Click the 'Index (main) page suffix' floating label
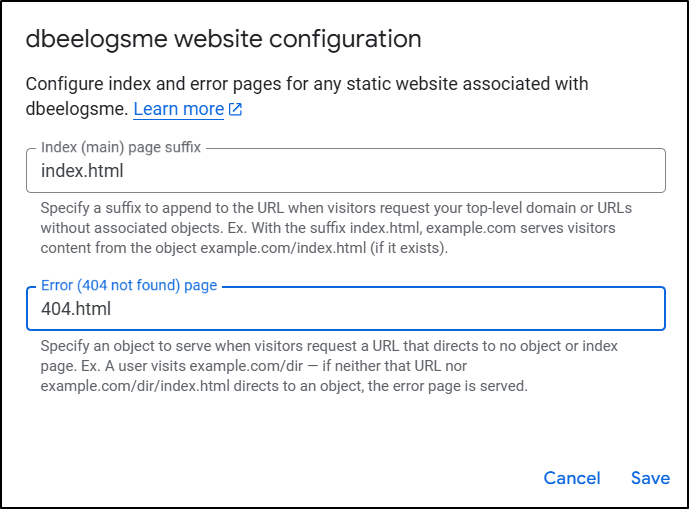Image resolution: width=689 pixels, height=509 pixels. tap(121, 147)
